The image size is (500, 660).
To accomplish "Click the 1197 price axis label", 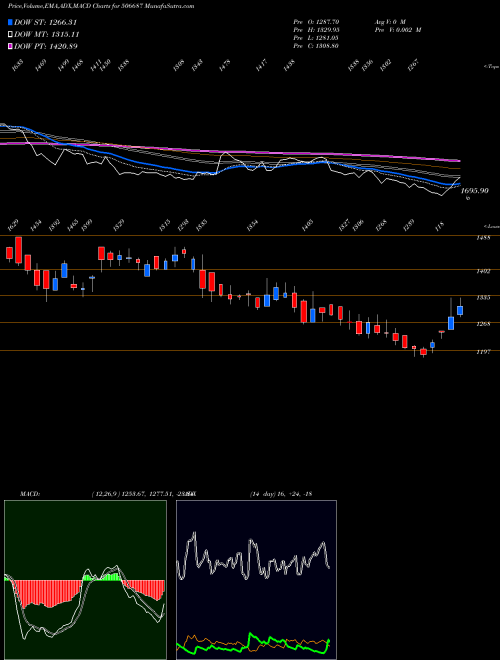I will point(483,351).
